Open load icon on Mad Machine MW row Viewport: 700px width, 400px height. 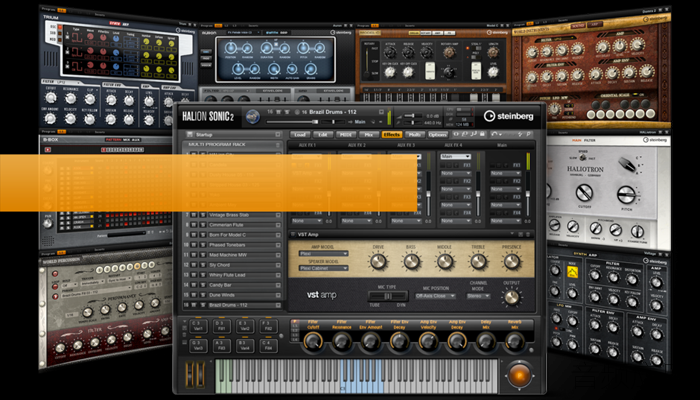[x=278, y=255]
